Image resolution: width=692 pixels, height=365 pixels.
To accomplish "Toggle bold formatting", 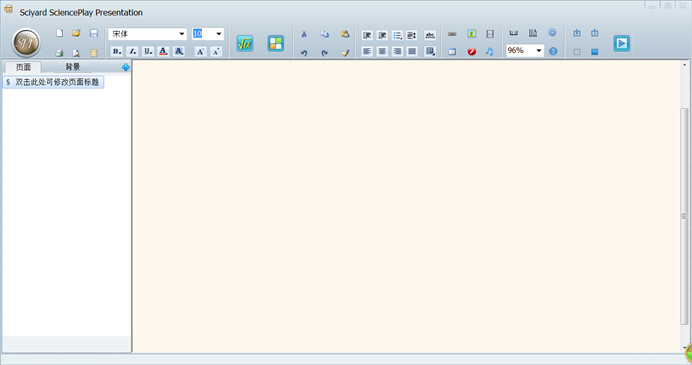I will (x=117, y=52).
